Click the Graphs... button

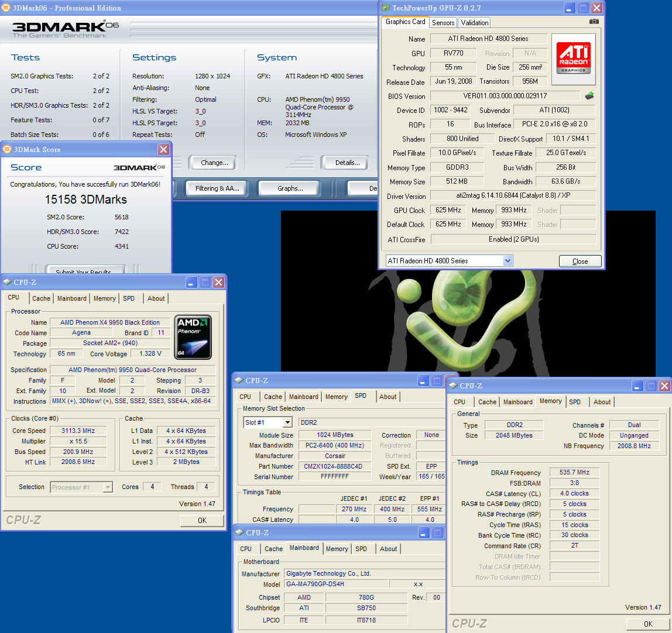[x=290, y=188]
